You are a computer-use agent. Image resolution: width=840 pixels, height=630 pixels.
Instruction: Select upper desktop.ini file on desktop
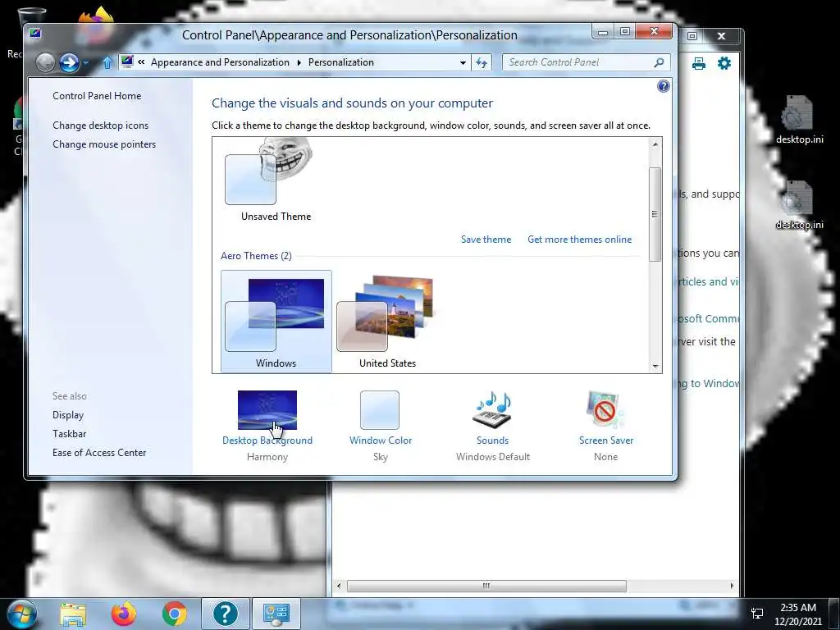799,120
